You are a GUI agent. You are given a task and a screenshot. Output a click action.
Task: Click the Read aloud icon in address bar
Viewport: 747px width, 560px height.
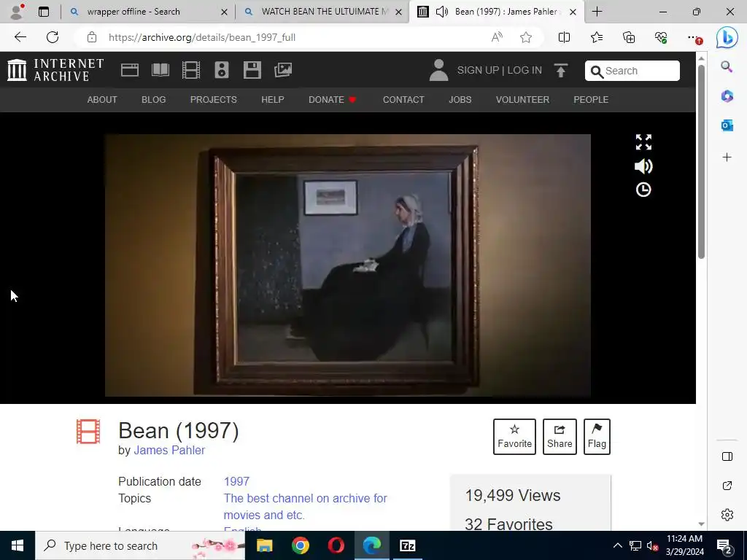pyautogui.click(x=497, y=37)
